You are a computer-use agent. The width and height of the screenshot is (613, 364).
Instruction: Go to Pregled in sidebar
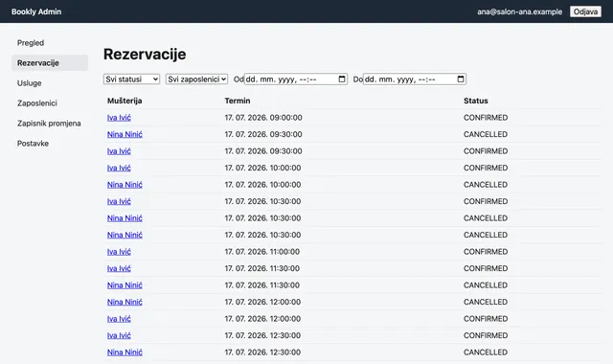point(50,42)
